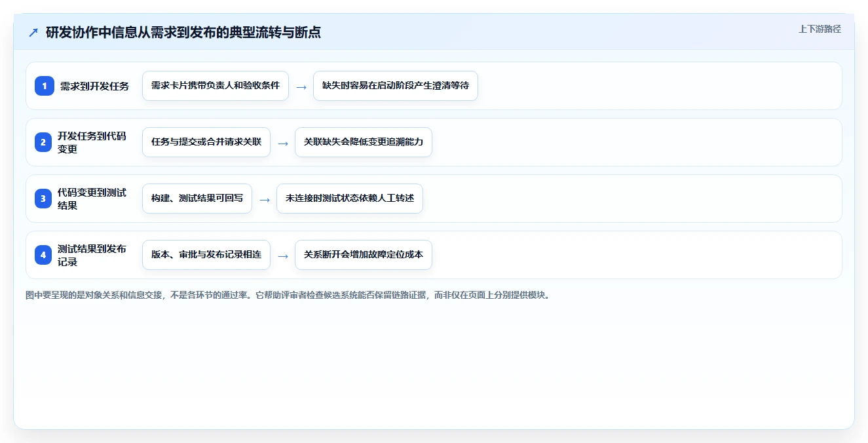This screenshot has width=868, height=443.
Task: Click arrow after 需求卡片携带负责人和验收条件
Action: 301,87
